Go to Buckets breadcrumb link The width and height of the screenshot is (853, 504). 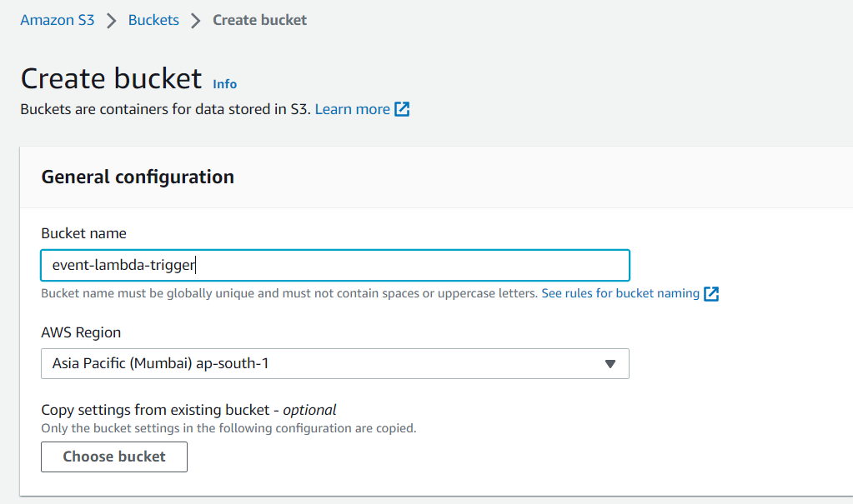[x=153, y=20]
